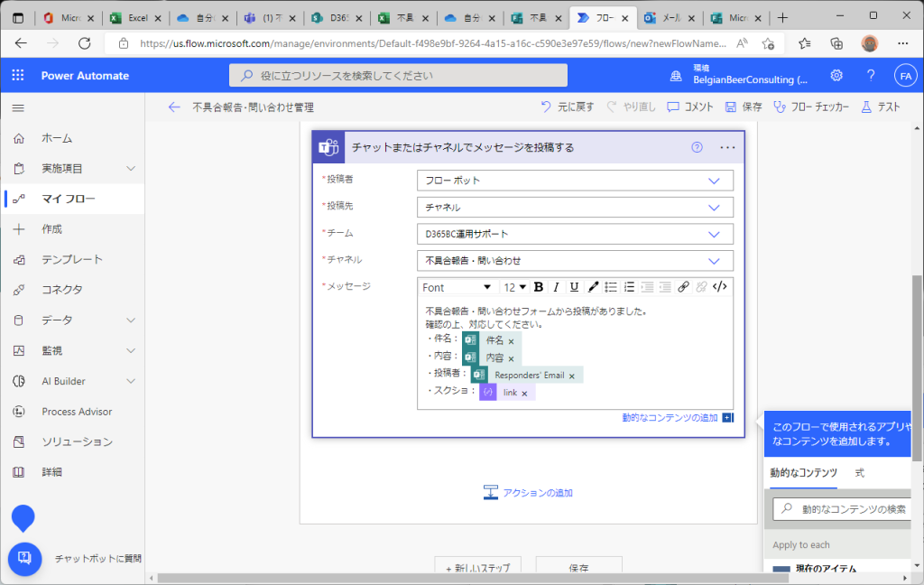This screenshot has width=924, height=585.
Task: Add this page to browser favorites
Action: [x=768, y=43]
